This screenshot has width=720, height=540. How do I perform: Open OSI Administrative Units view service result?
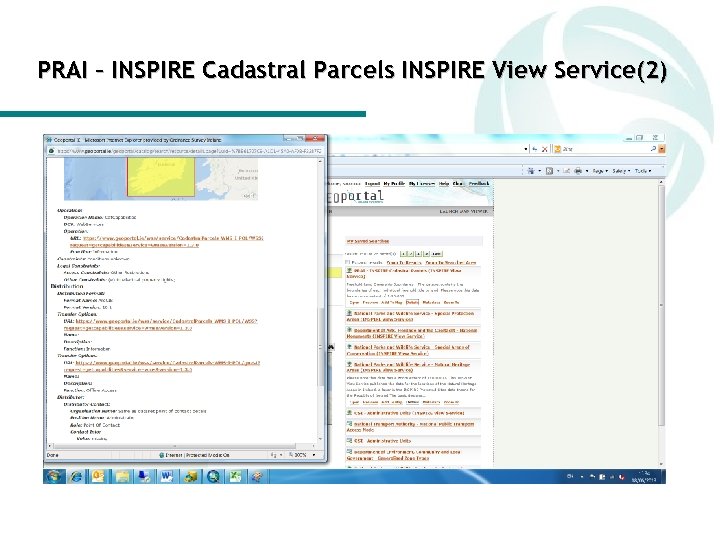tap(409, 413)
